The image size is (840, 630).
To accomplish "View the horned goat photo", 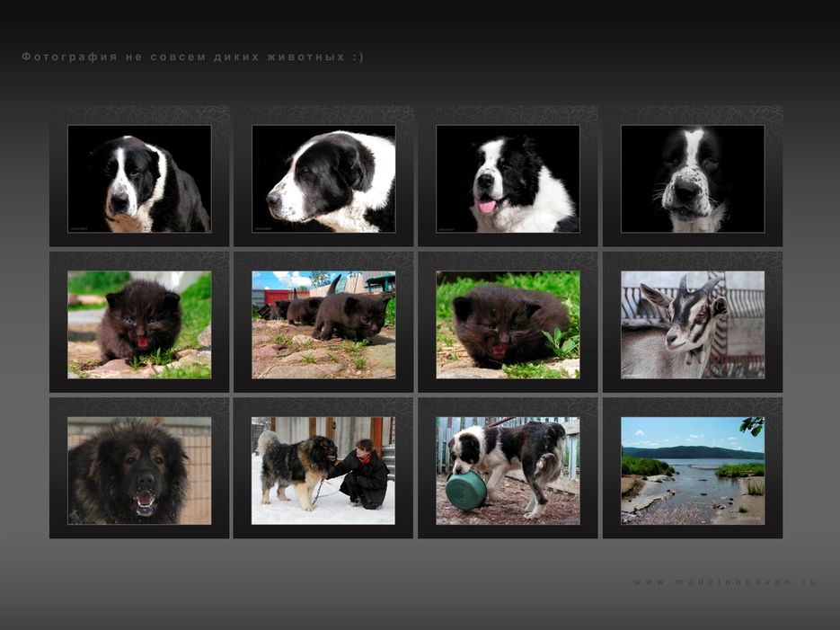I will click(693, 324).
